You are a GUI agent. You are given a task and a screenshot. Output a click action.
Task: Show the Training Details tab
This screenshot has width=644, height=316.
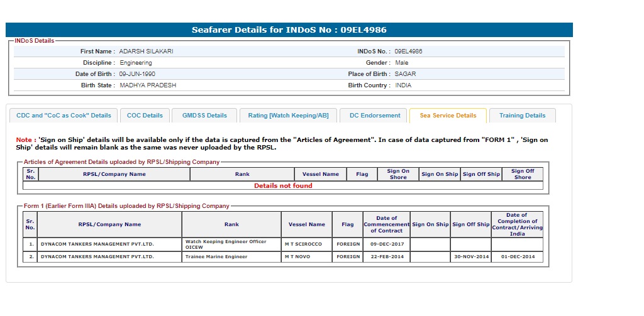pyautogui.click(x=522, y=116)
